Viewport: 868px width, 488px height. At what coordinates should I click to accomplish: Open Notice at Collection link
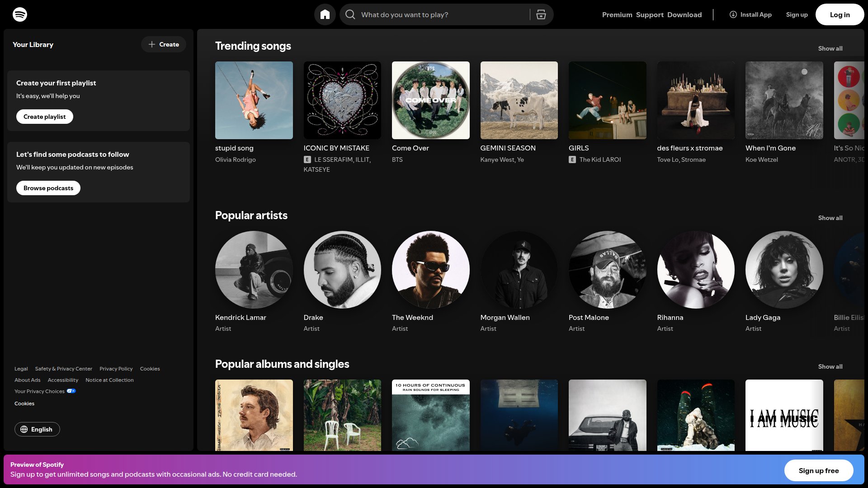click(x=109, y=380)
